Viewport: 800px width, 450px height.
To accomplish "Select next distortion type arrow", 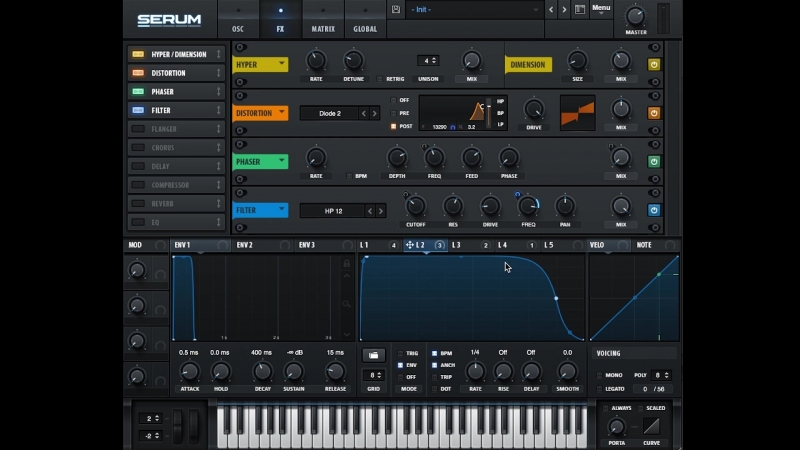I will (x=374, y=113).
